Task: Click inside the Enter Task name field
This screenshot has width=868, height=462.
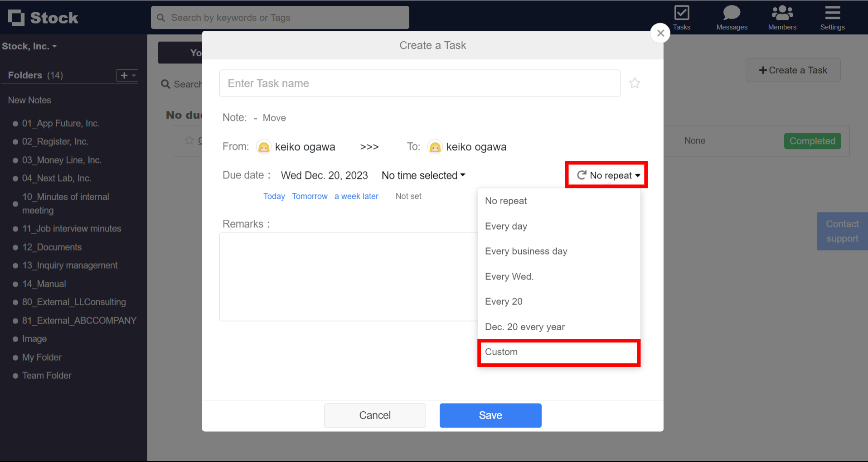Action: [419, 83]
